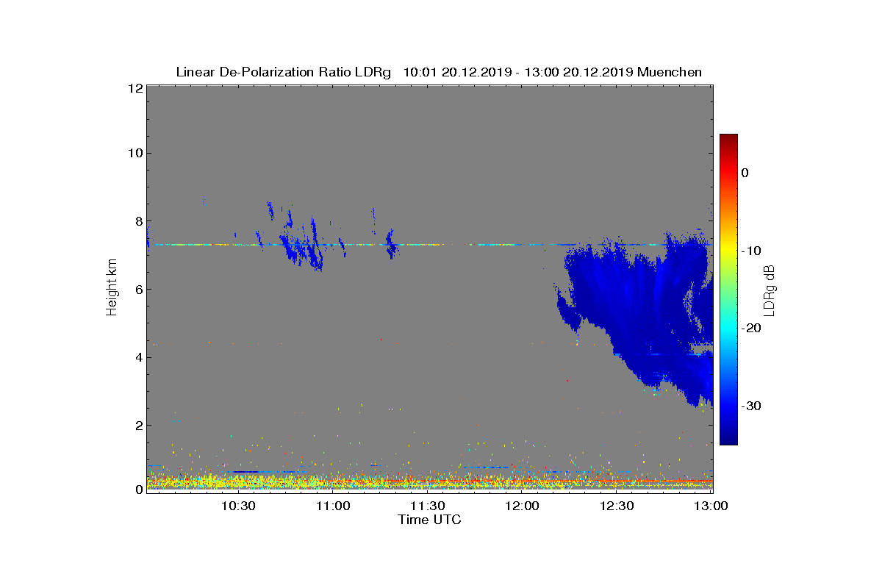This screenshot has width=882, height=588.
Task: Click the 11:30 time tick label
Action: coord(427,506)
